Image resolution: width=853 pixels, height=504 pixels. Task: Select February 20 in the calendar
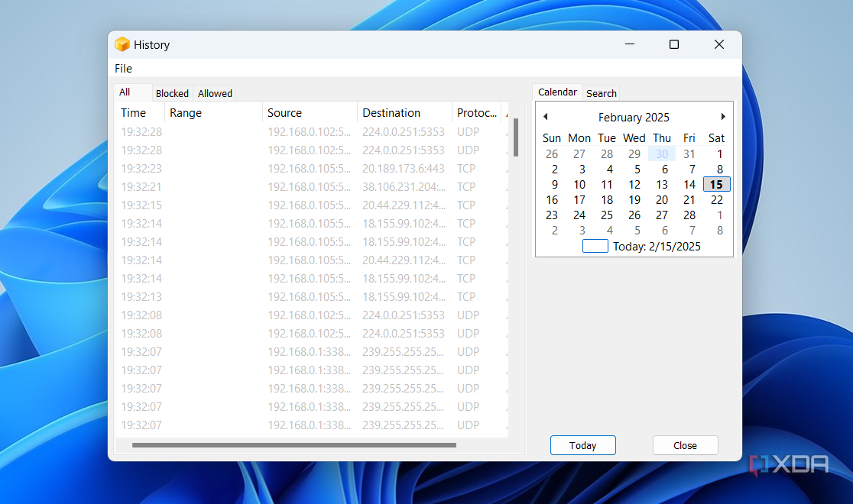661,200
